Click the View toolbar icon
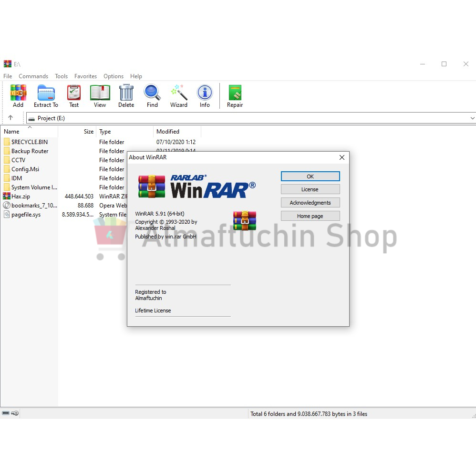The height and width of the screenshot is (476, 476). click(100, 93)
